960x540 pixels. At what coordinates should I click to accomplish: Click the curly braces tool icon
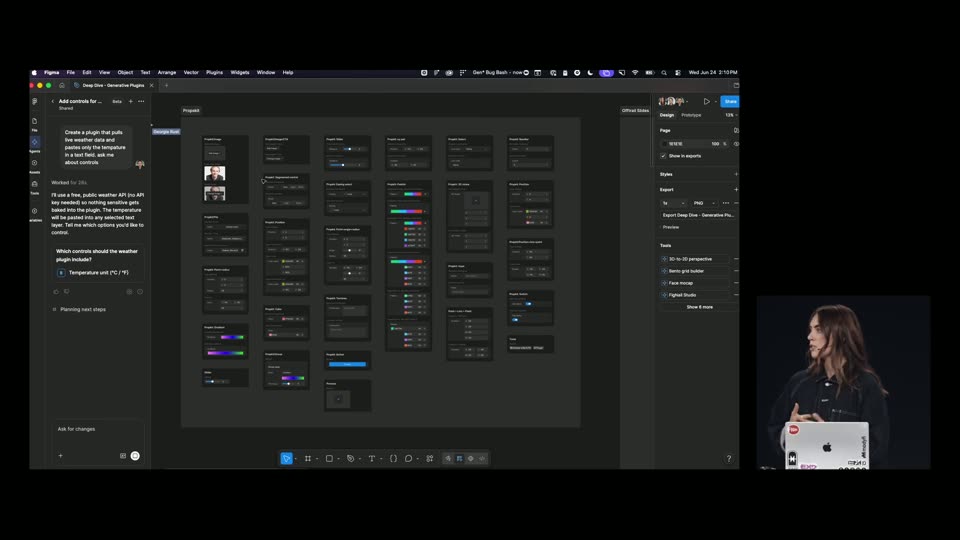pos(393,459)
